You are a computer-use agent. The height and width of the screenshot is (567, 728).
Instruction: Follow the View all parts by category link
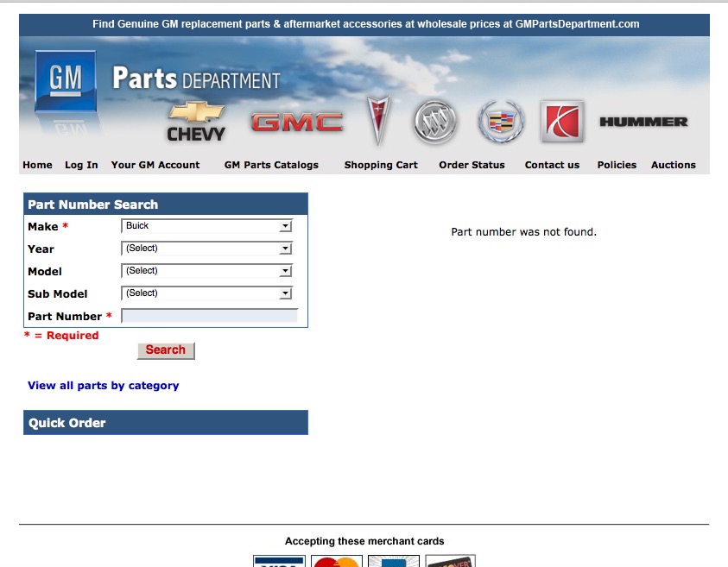104,386
